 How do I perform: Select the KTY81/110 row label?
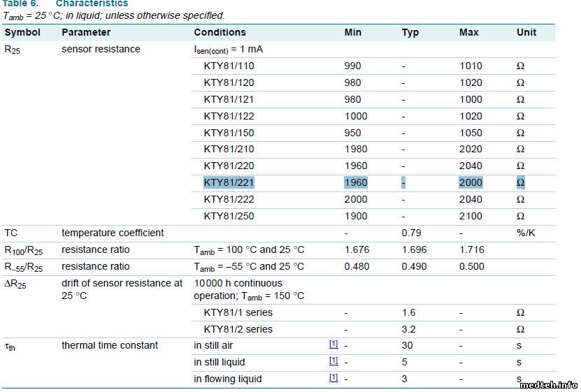click(229, 66)
